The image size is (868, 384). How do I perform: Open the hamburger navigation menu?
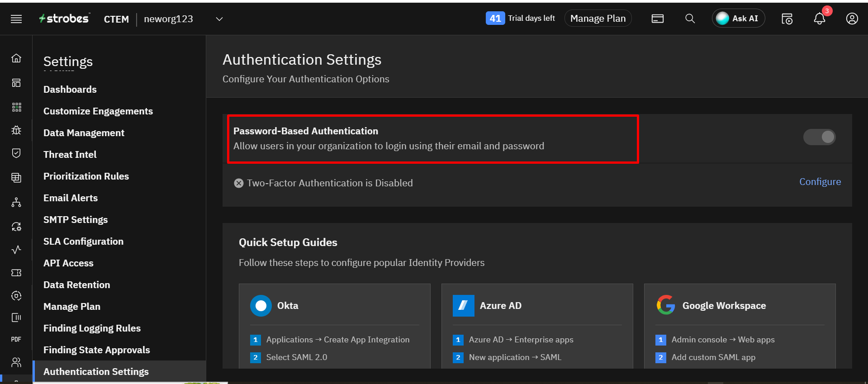coord(16,19)
